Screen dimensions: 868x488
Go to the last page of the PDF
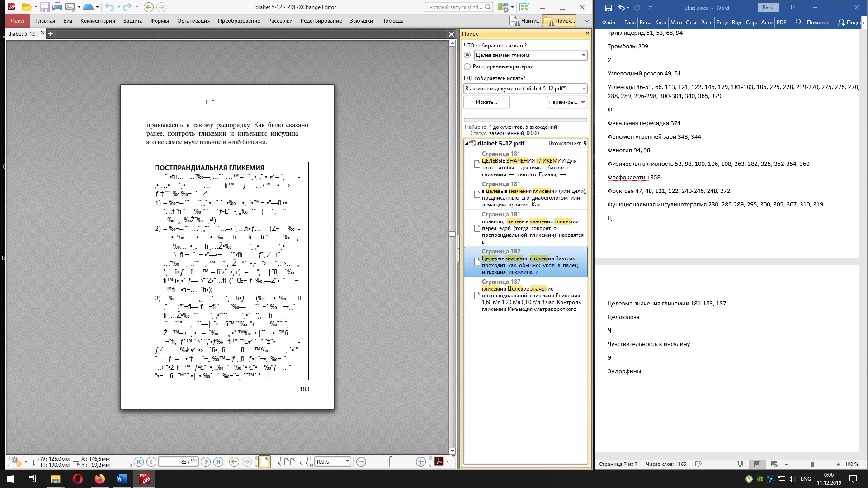coord(218,461)
